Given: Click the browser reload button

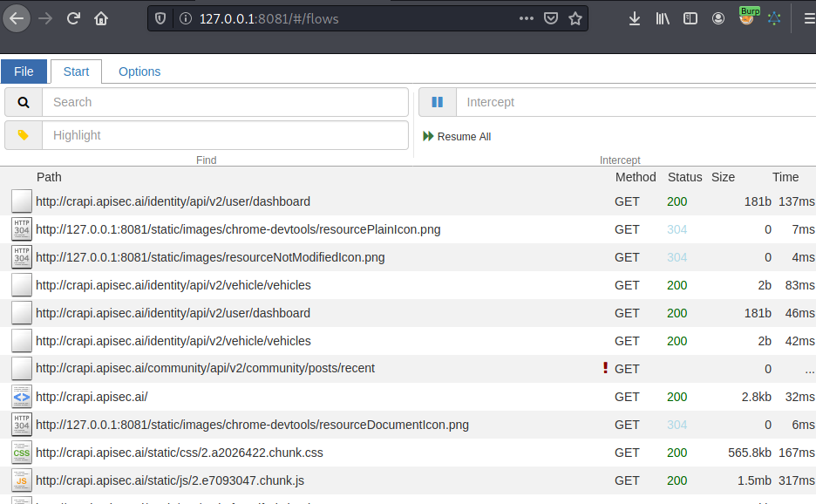Looking at the screenshot, I should point(74,18).
